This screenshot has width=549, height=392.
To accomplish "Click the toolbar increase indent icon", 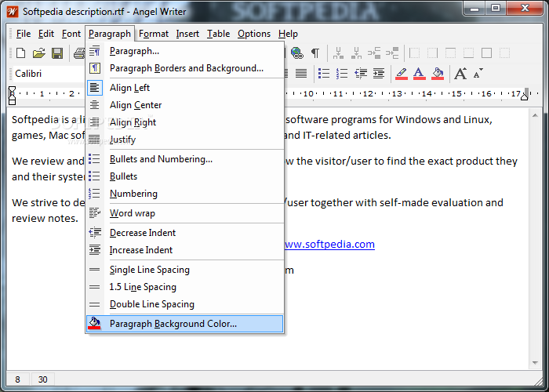I will (379, 74).
